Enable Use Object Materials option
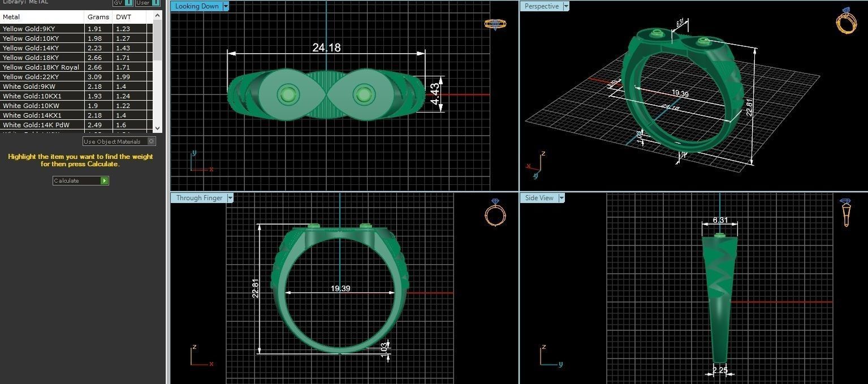 [119, 141]
